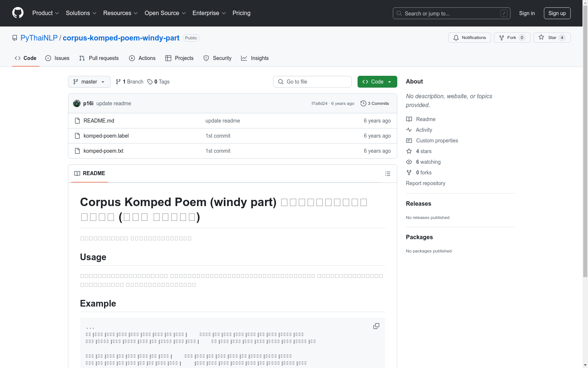Open commit hash f7a8d24

tap(319, 103)
